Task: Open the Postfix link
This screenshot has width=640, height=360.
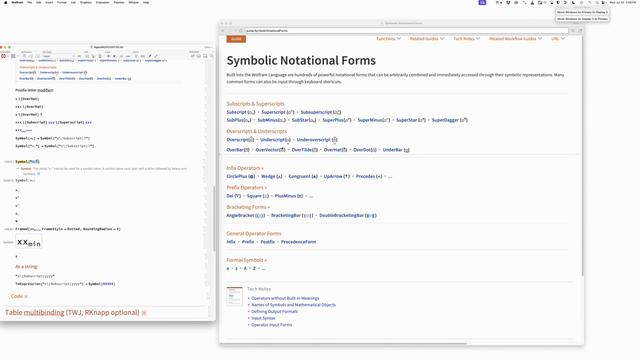Action: point(267,242)
